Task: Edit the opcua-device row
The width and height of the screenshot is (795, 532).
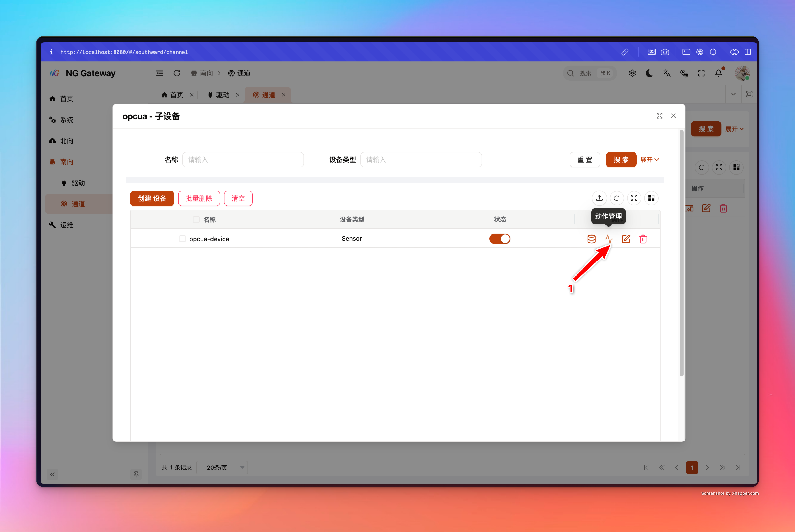Action: coord(626,239)
